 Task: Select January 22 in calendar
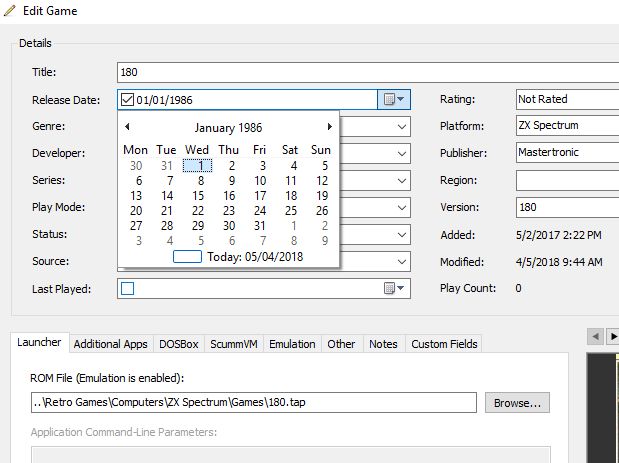pyautogui.click(x=198, y=211)
